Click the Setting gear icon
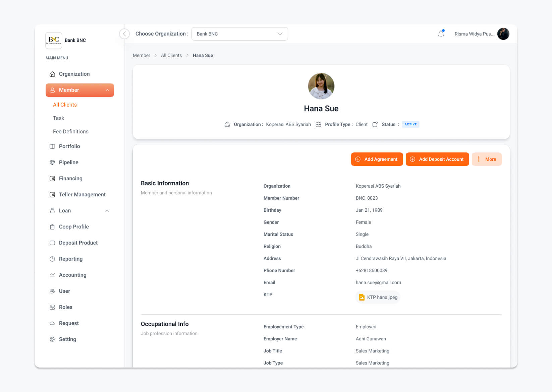The height and width of the screenshot is (392, 552). (52, 339)
